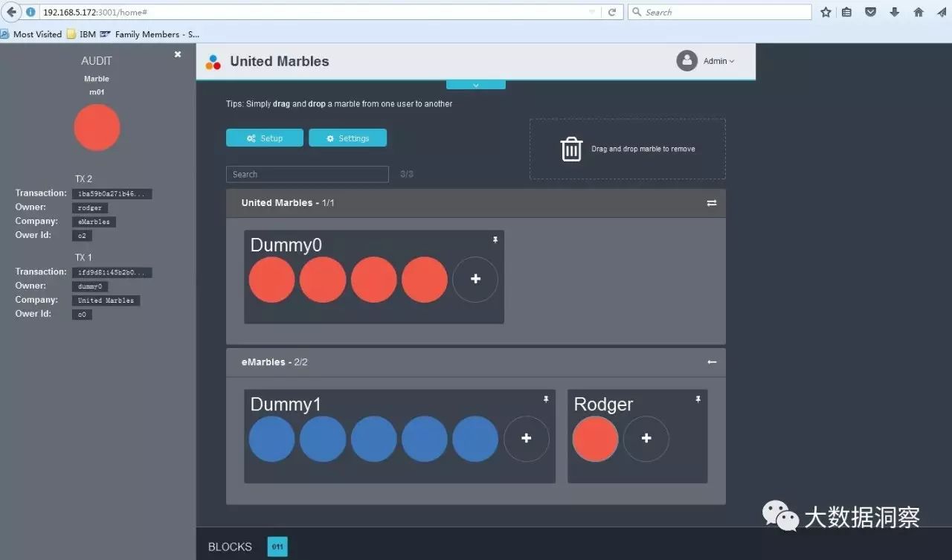The image size is (952, 560).
Task: Focus the marbles Search field
Action: click(307, 174)
